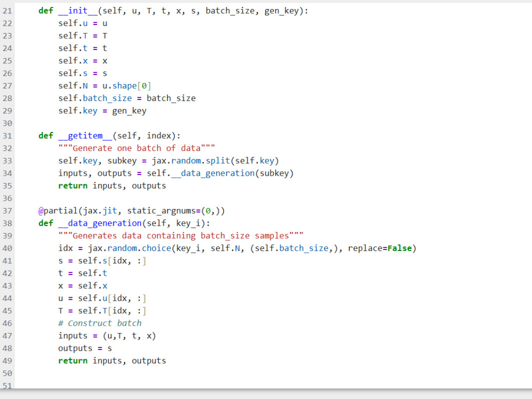Viewport: 532px width, 399px height.
Task: Click the line 'self.x = x'
Action: click(x=82, y=61)
